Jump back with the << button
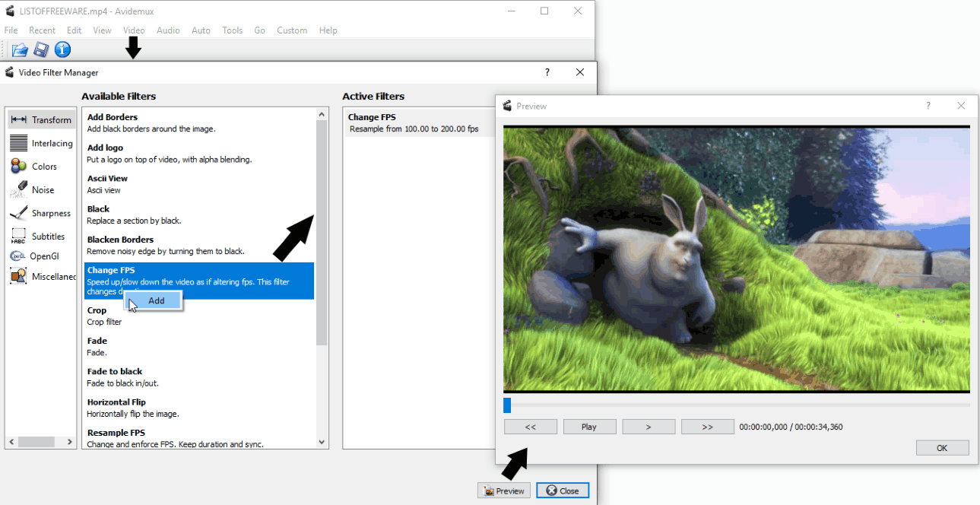 531,427
